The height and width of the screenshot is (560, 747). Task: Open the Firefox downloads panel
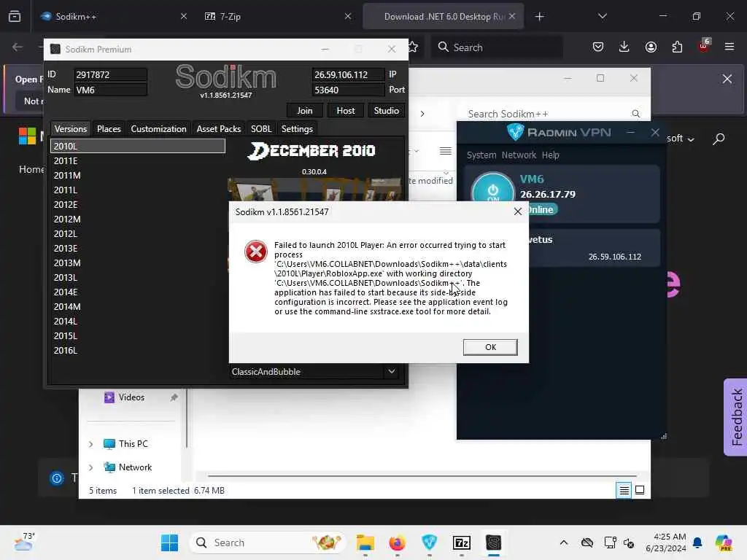click(624, 47)
